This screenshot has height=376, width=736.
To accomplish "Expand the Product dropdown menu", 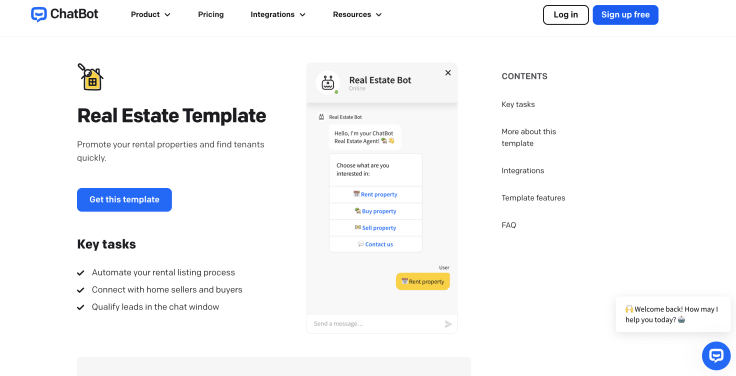I will click(150, 15).
